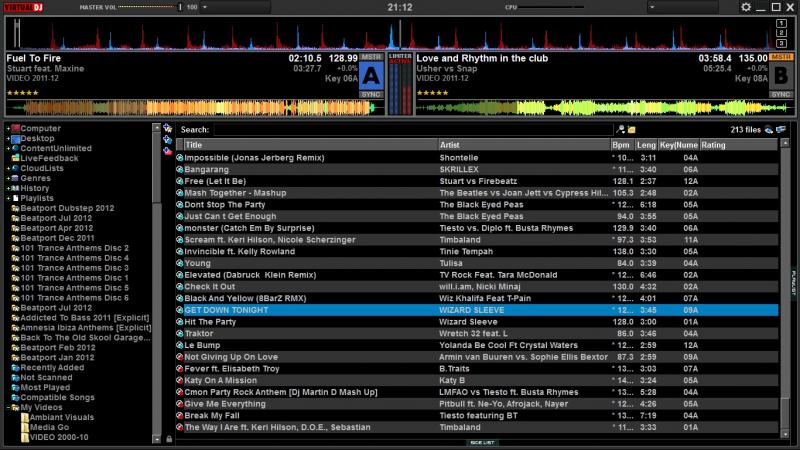This screenshot has width=800, height=450.
Task: Click blue view icon after 213 files
Action: tap(781, 130)
